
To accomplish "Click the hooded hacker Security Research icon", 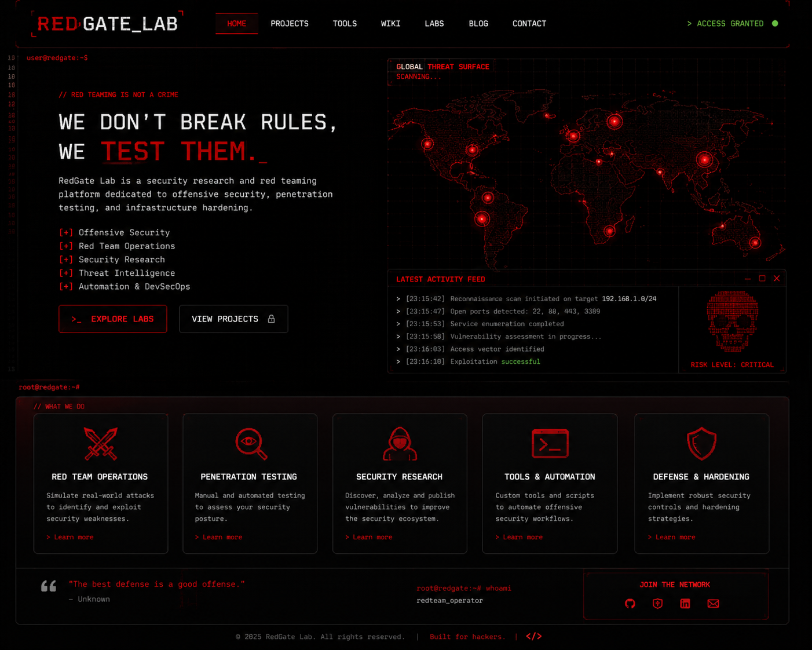I will (x=400, y=444).
